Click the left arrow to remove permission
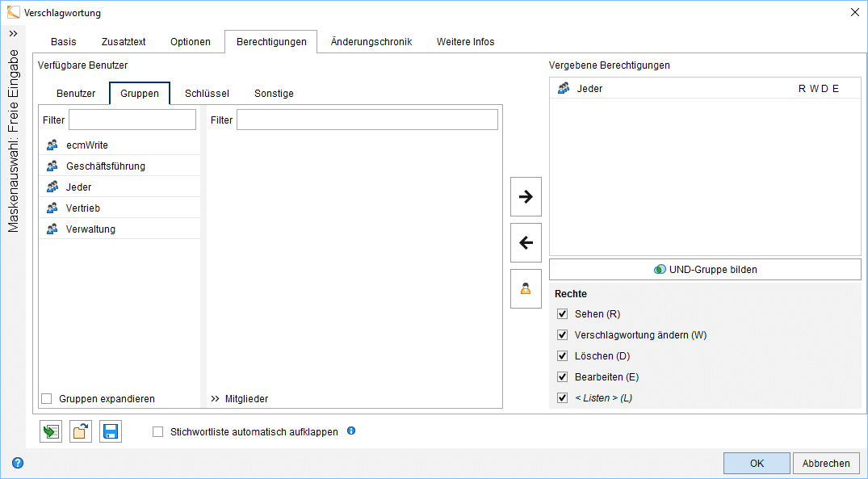This screenshot has width=868, height=479. [x=526, y=243]
